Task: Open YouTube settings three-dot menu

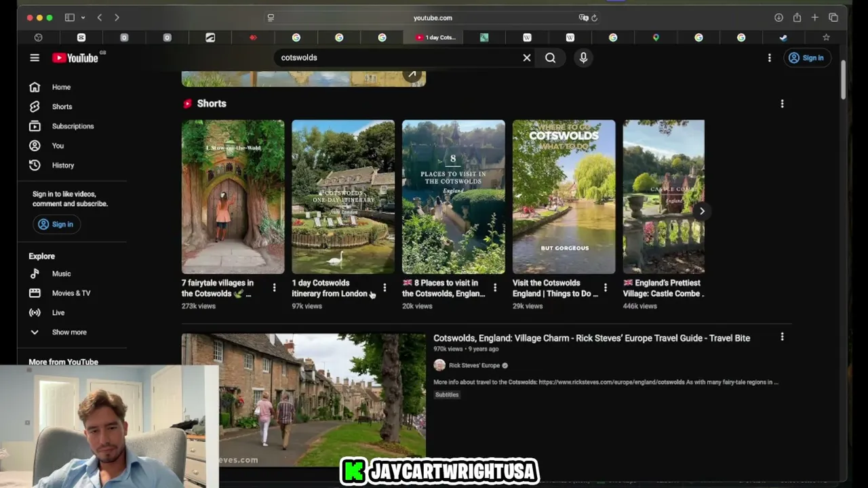Action: point(769,58)
